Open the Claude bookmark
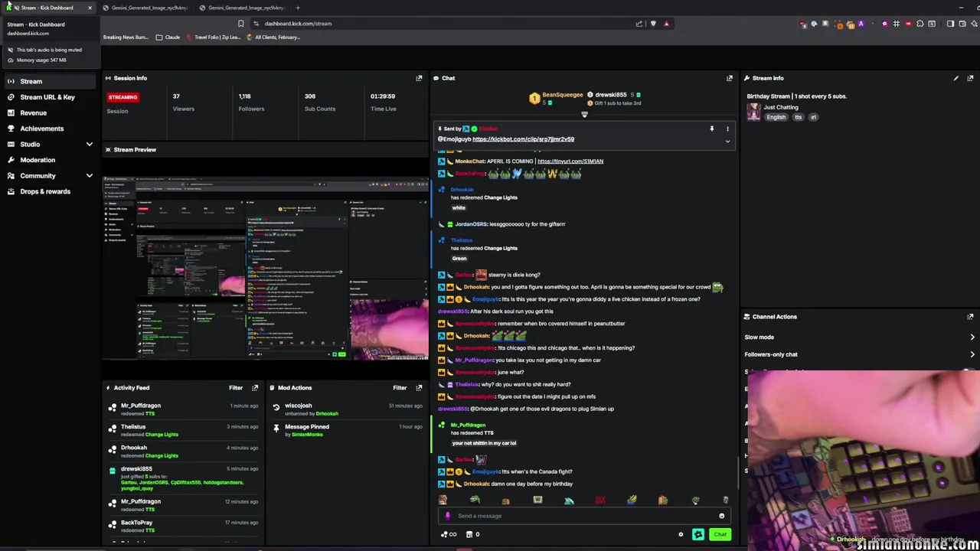Viewport: 980px width, 551px height. click(168, 37)
